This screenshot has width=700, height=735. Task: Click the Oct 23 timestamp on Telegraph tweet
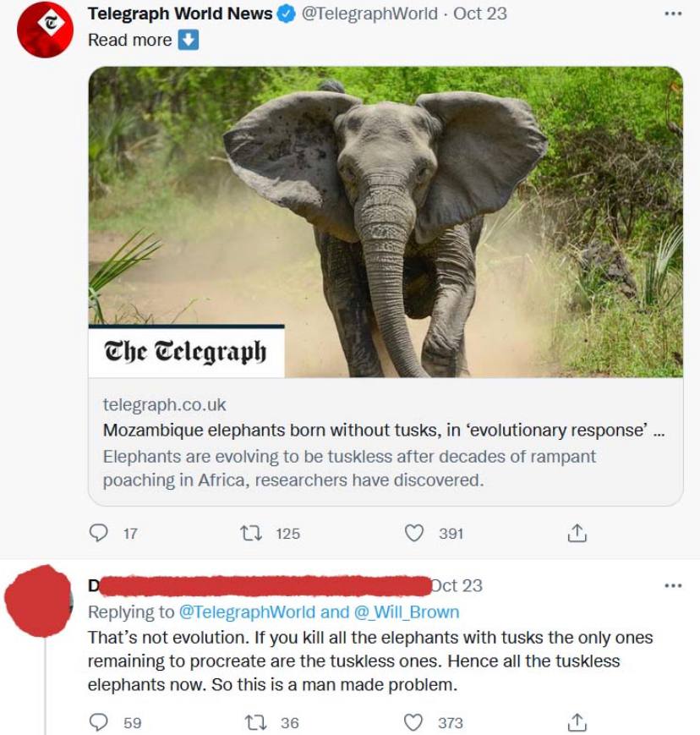click(480, 14)
